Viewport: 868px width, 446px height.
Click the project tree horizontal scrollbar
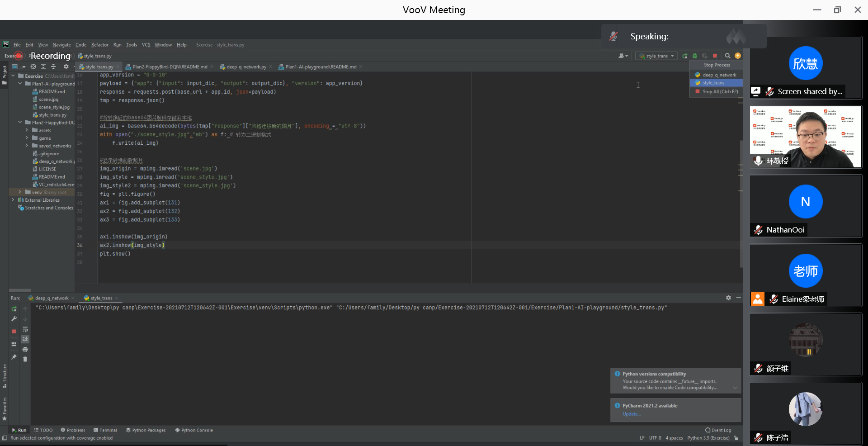point(20,290)
